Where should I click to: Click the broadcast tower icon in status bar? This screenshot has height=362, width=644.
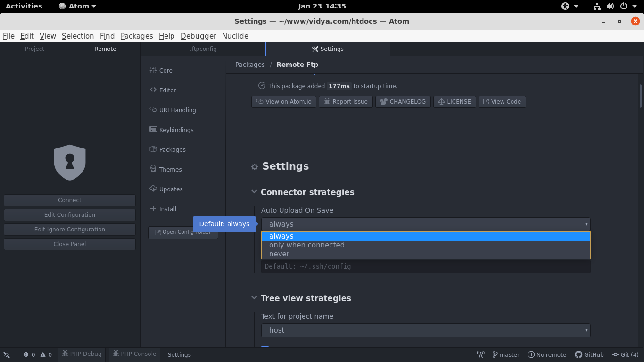point(481,354)
